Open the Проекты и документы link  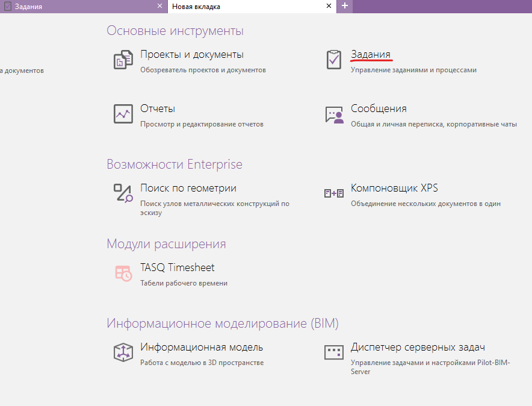(x=191, y=54)
